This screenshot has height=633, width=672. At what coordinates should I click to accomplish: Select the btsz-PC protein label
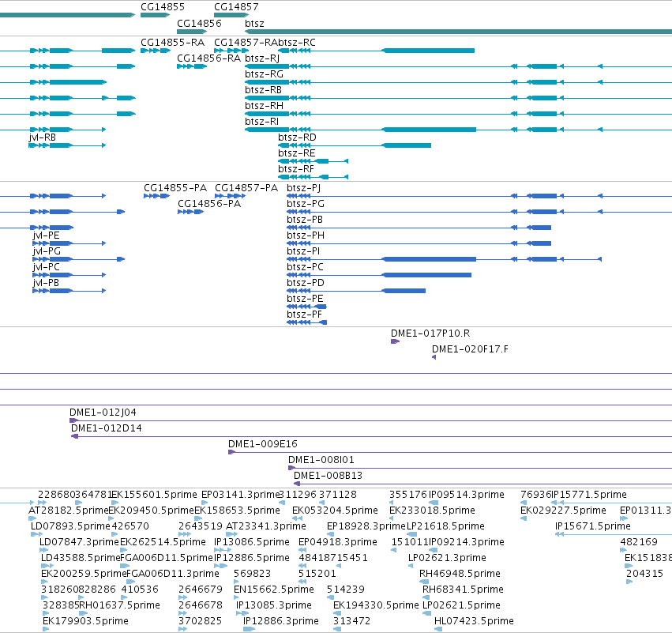(305, 267)
